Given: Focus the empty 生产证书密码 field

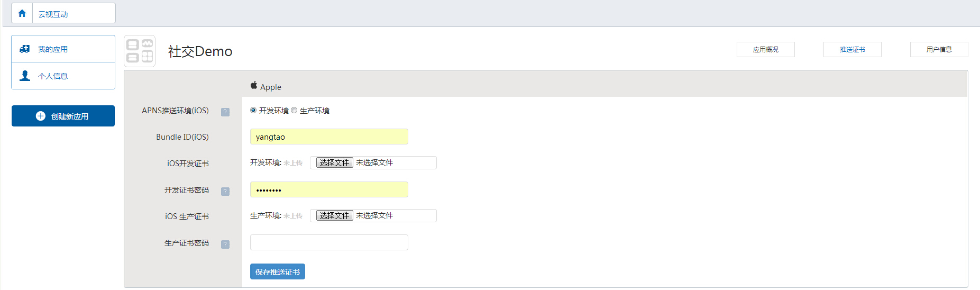Looking at the screenshot, I should coord(329,242).
